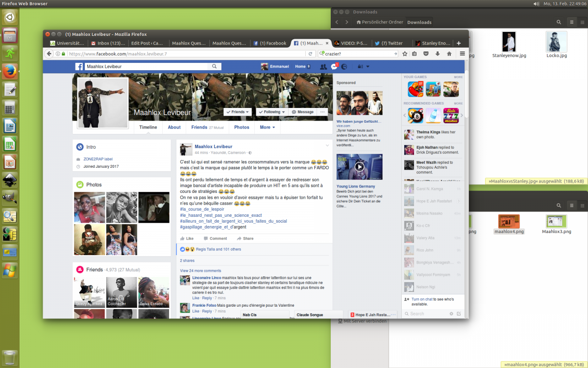
Task: Open Facebook Messenger messages icon
Action: [x=334, y=67]
